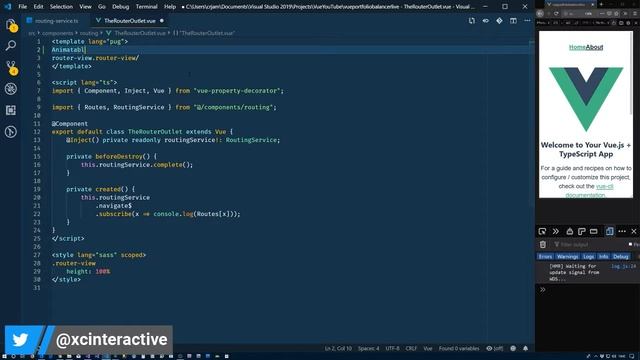Toggle the eye '[off]' status bar item
This screenshot has height=360, width=640.
tap(494, 348)
